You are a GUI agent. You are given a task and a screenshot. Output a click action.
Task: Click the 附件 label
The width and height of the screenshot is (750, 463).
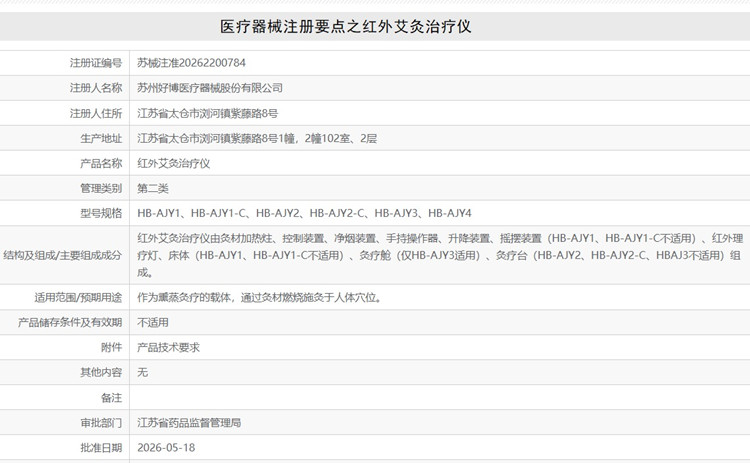point(111,347)
